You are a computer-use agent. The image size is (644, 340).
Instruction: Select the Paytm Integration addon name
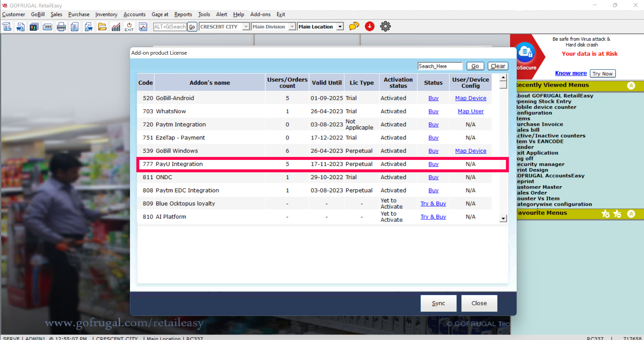coord(181,124)
